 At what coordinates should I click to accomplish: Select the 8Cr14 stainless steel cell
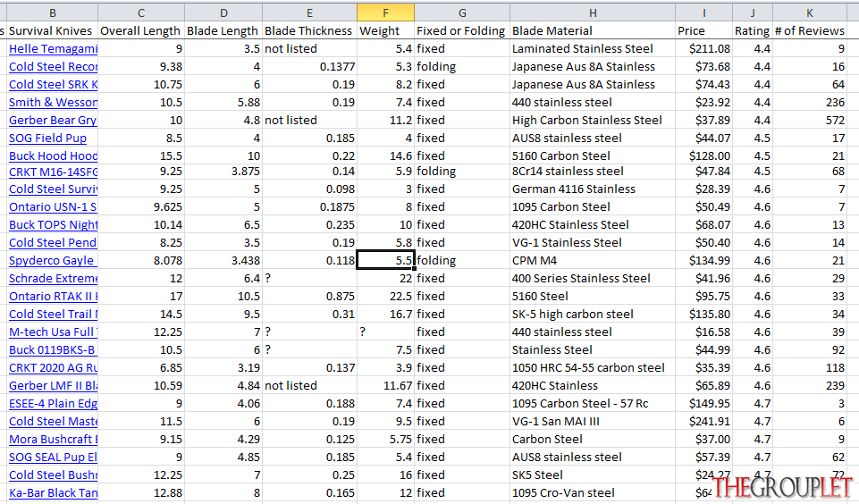(x=593, y=172)
